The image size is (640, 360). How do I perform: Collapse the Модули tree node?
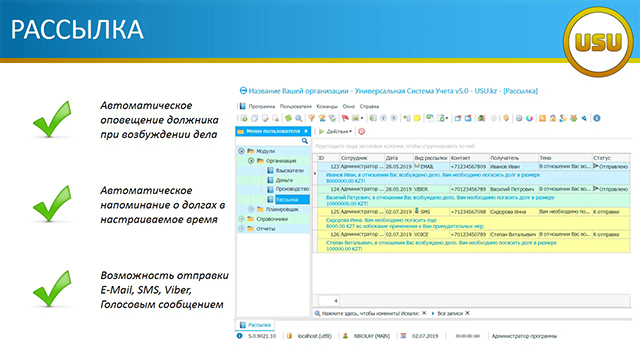coord(241,151)
